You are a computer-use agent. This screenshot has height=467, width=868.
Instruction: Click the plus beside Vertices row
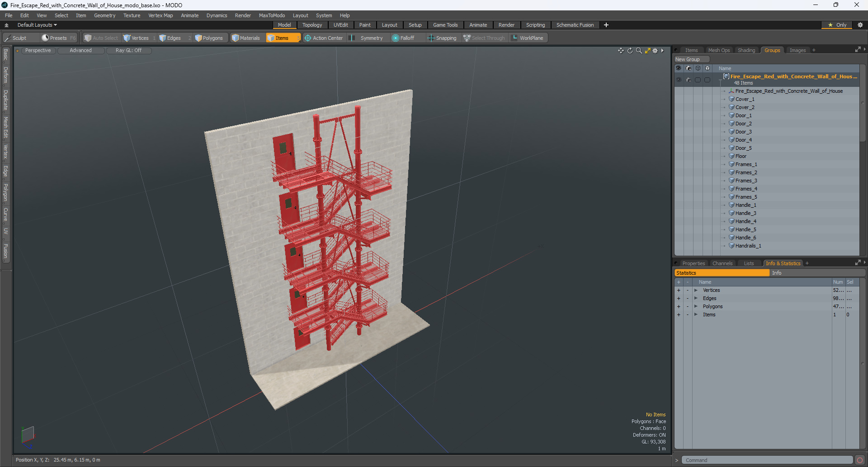coord(679,290)
